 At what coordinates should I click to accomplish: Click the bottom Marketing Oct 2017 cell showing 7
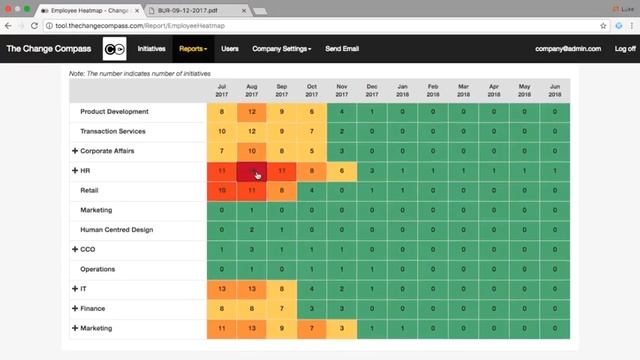tap(312, 329)
